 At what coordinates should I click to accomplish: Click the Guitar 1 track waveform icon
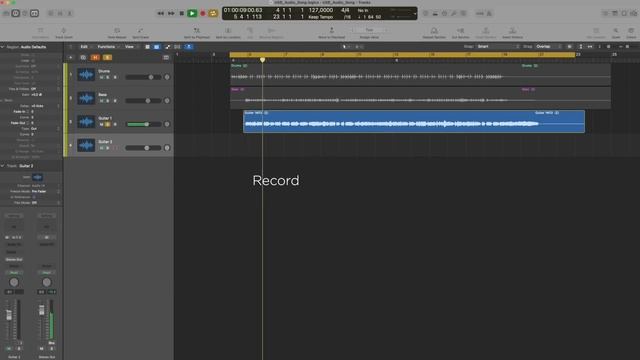[86, 122]
